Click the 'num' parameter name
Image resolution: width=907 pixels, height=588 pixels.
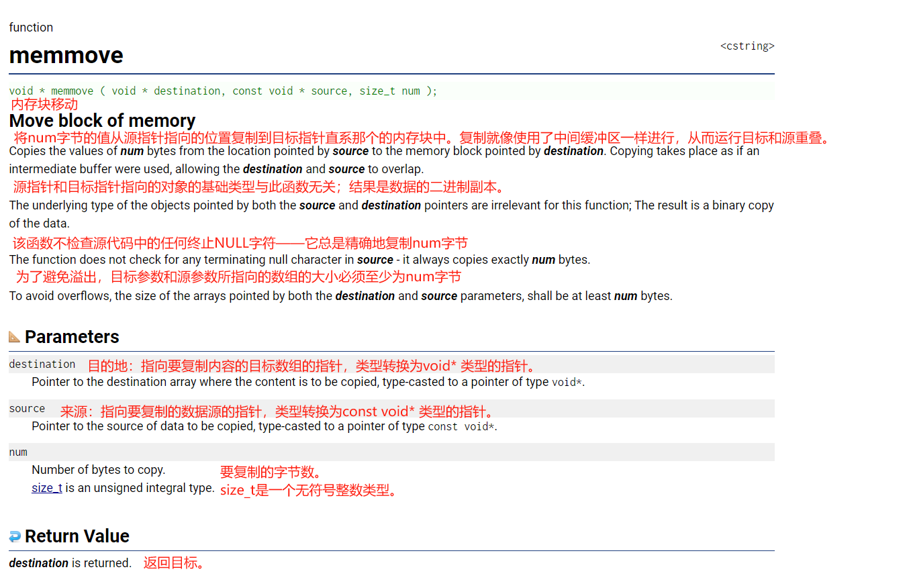(18, 452)
